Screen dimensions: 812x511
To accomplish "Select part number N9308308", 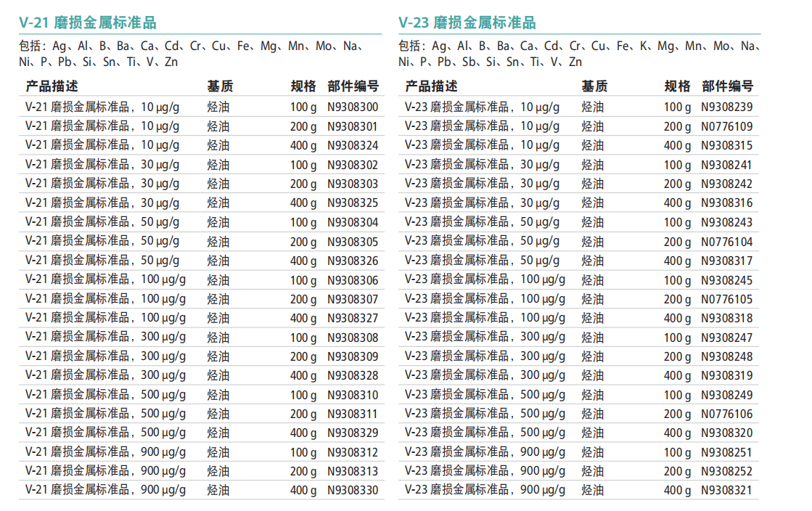I will (353, 338).
